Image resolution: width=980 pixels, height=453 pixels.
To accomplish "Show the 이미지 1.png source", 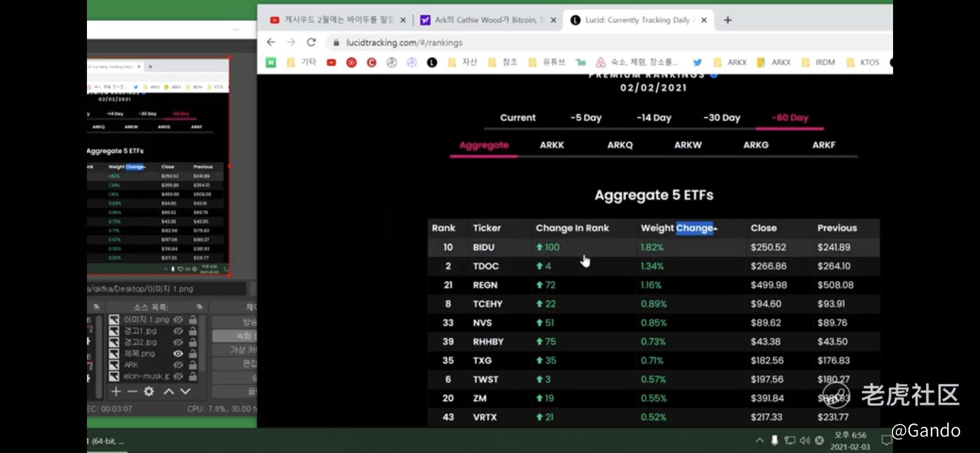I will (178, 320).
